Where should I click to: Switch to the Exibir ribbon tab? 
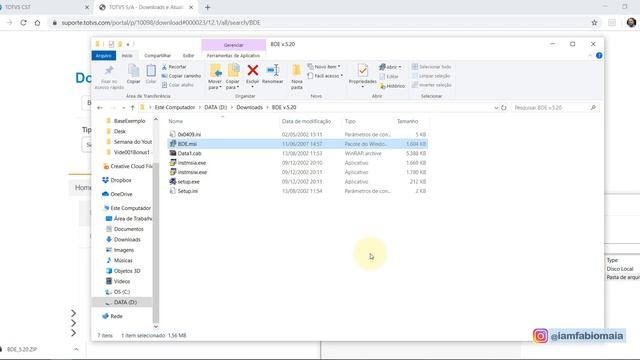coord(188,56)
